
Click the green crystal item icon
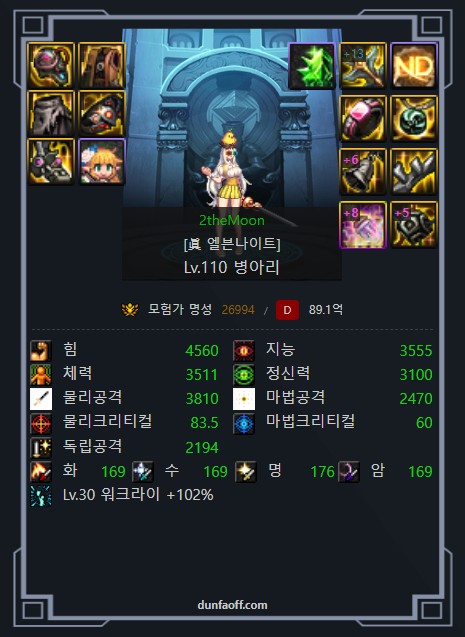[x=311, y=66]
